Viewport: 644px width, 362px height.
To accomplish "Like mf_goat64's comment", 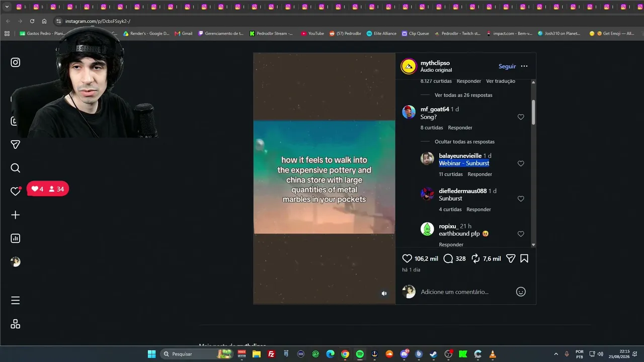I will click(x=521, y=117).
